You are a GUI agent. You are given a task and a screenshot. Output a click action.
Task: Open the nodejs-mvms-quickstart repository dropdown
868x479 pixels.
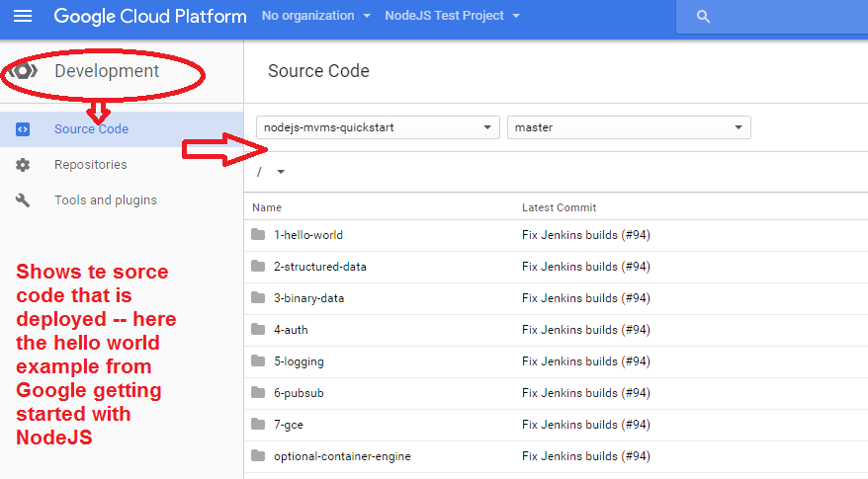coord(378,127)
